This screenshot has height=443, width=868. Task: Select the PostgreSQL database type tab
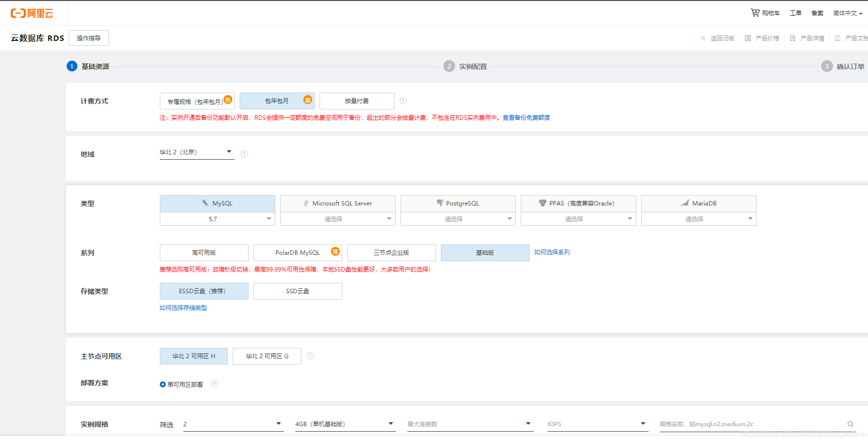click(458, 204)
